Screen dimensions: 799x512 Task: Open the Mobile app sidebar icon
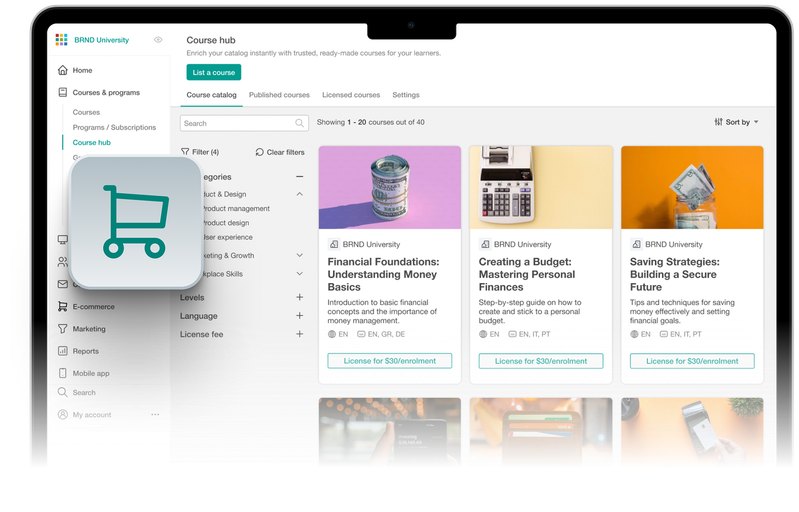coord(62,373)
